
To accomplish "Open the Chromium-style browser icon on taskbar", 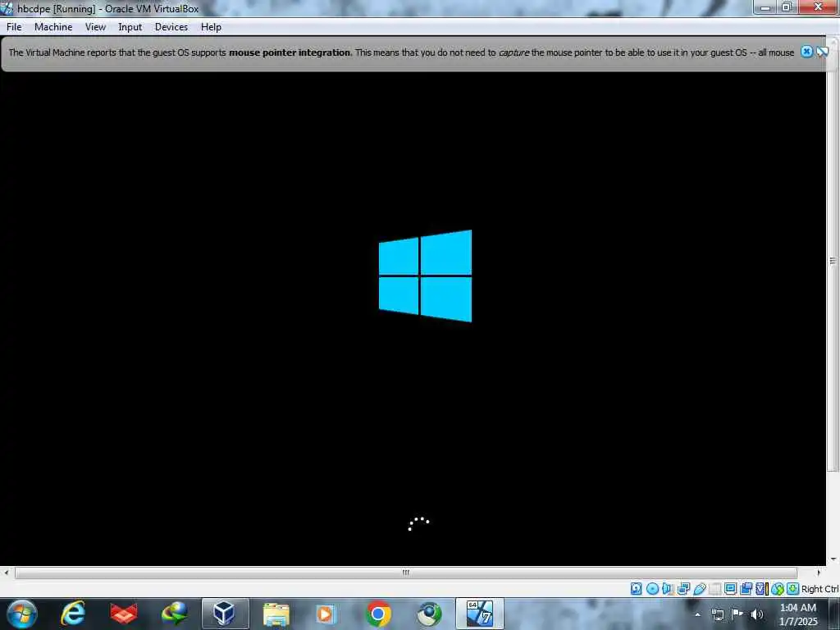I will [x=429, y=614].
